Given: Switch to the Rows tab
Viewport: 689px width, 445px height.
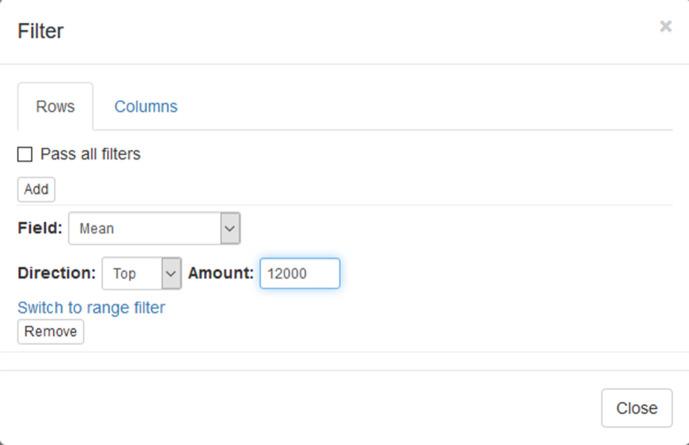Looking at the screenshot, I should (x=55, y=106).
